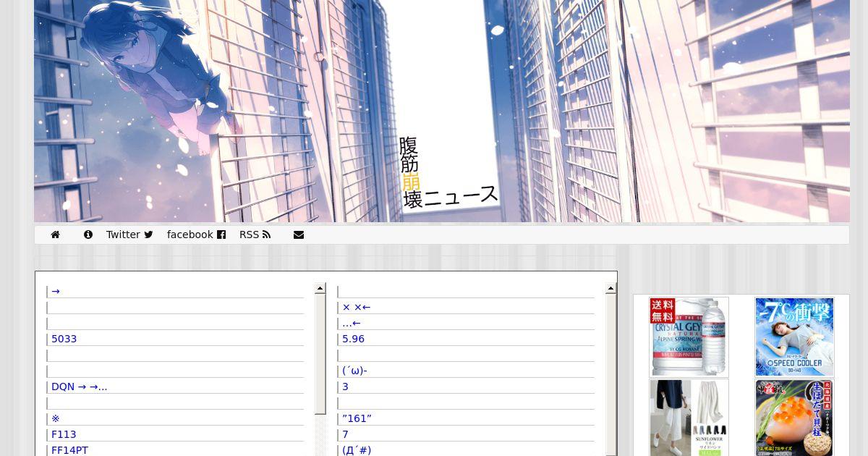The image size is (868, 456).
Task: Click the right list scrollbar up arrow
Action: 611,288
